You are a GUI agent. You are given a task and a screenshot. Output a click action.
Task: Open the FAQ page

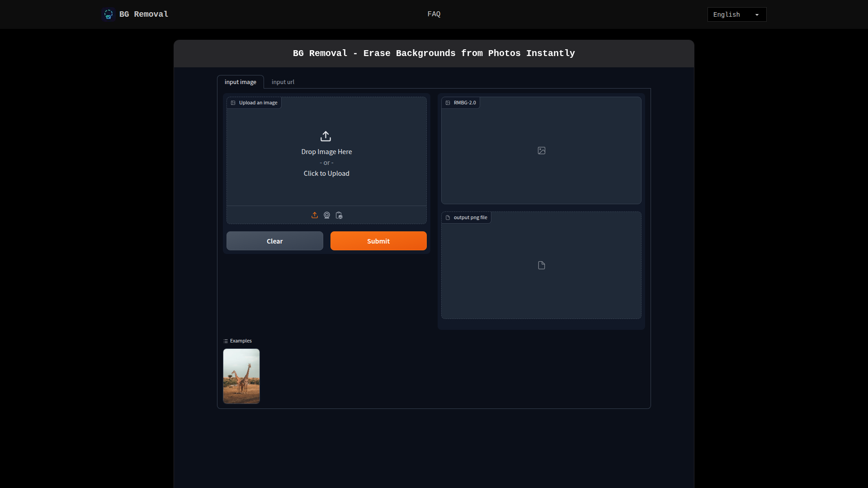point(434,14)
